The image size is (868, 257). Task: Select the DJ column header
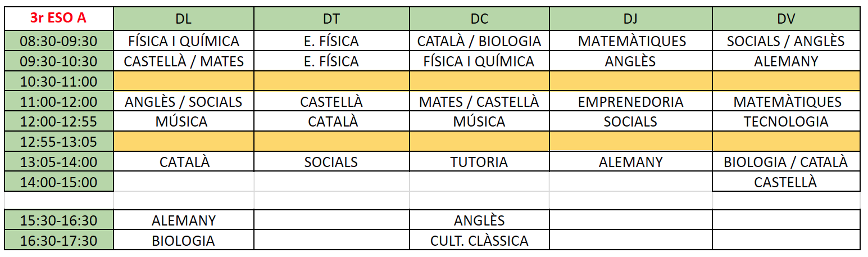(x=630, y=18)
